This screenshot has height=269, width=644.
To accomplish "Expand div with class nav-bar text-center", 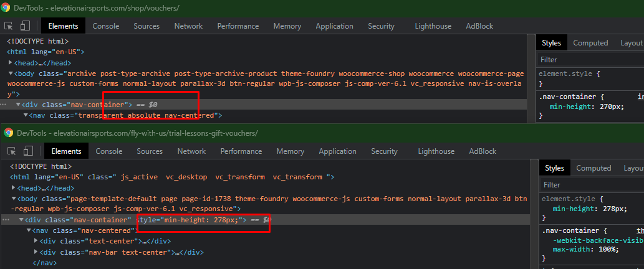I will click(x=36, y=252).
